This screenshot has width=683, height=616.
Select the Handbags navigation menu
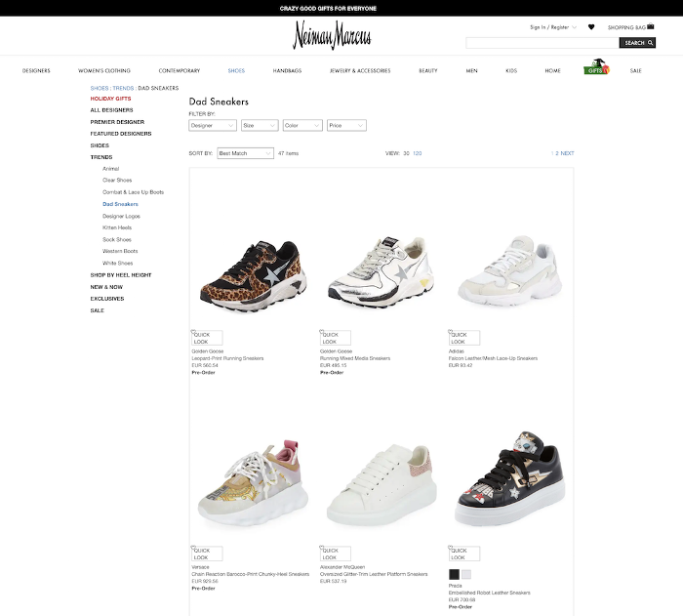(x=287, y=70)
